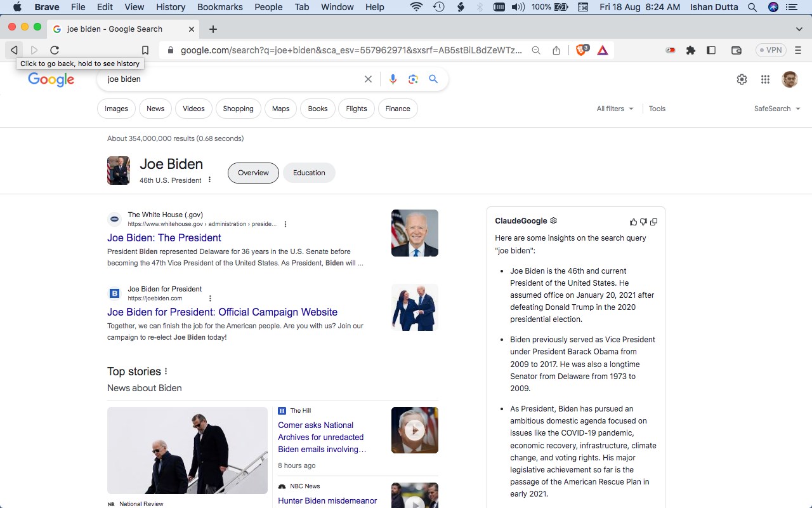Start voice search with the microphone icon
The height and width of the screenshot is (508, 812).
(x=393, y=79)
